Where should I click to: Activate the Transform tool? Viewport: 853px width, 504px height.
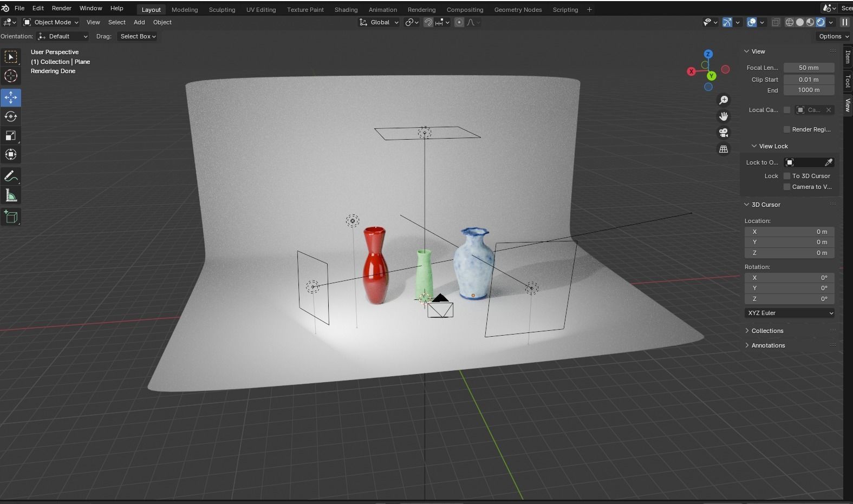tap(11, 154)
